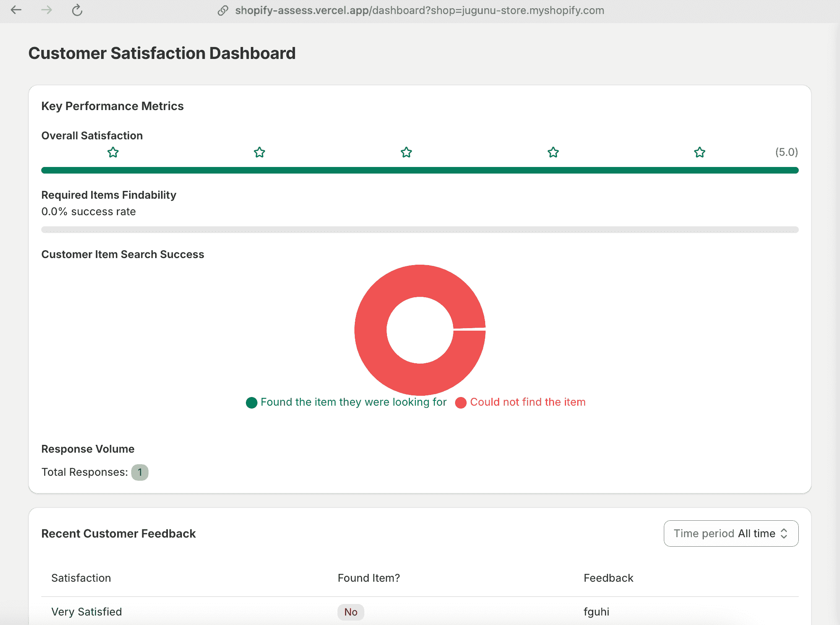The image size is (840, 625).
Task: Reload the page with refresh icon
Action: tap(77, 10)
